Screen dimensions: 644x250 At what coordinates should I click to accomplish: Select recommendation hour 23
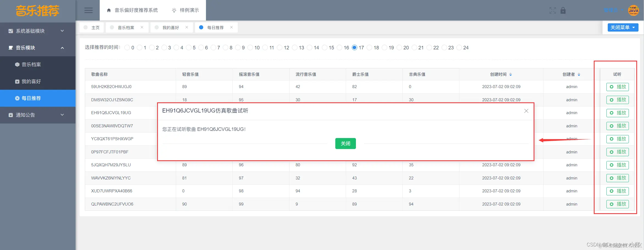tap(444, 48)
